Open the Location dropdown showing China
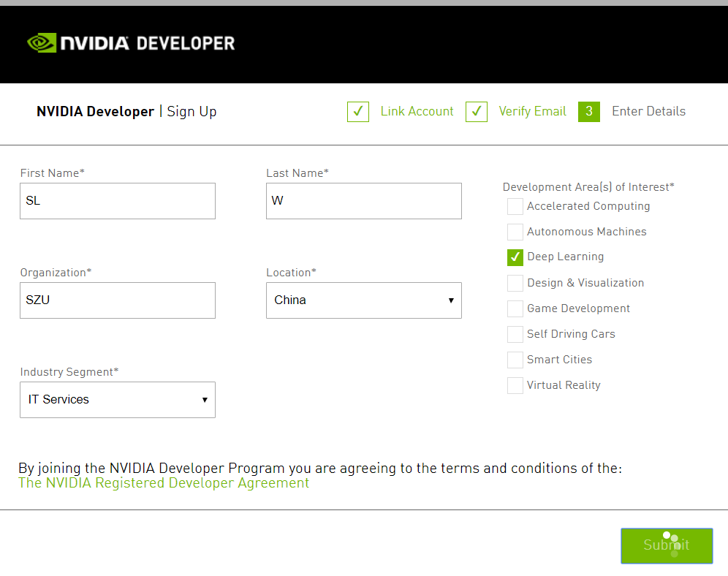The width and height of the screenshot is (728, 576). pos(363,300)
